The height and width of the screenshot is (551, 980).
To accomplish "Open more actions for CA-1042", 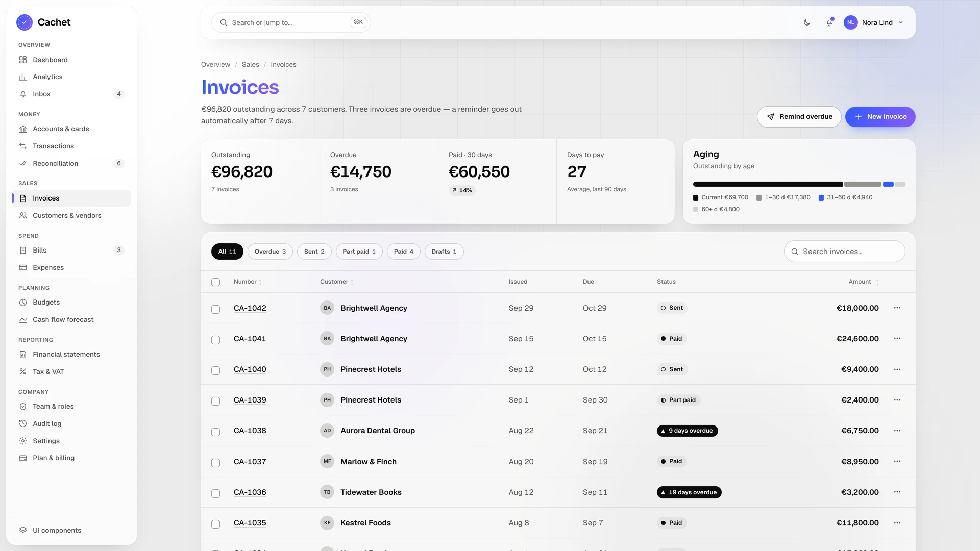I will 897,308.
